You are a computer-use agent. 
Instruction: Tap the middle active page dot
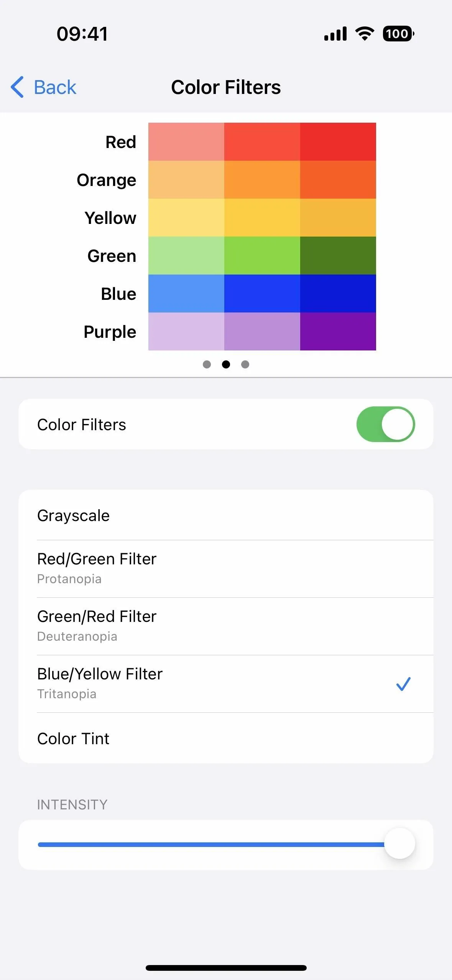pos(226,364)
